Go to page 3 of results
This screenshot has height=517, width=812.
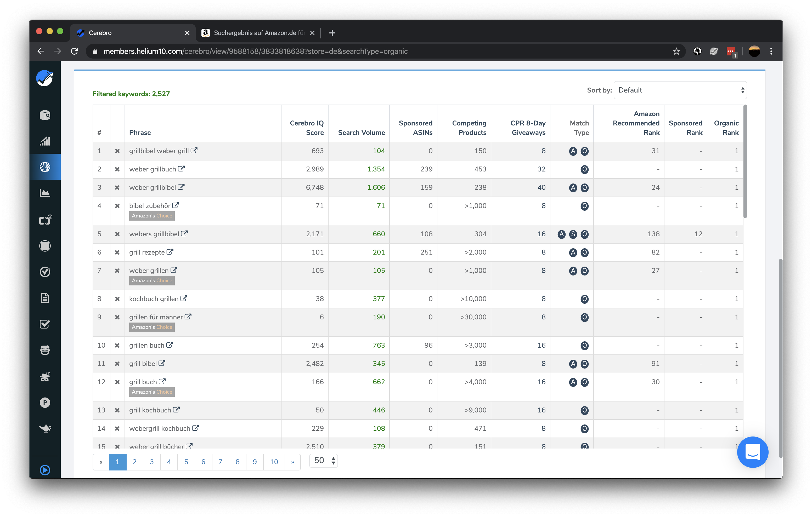coord(152,462)
